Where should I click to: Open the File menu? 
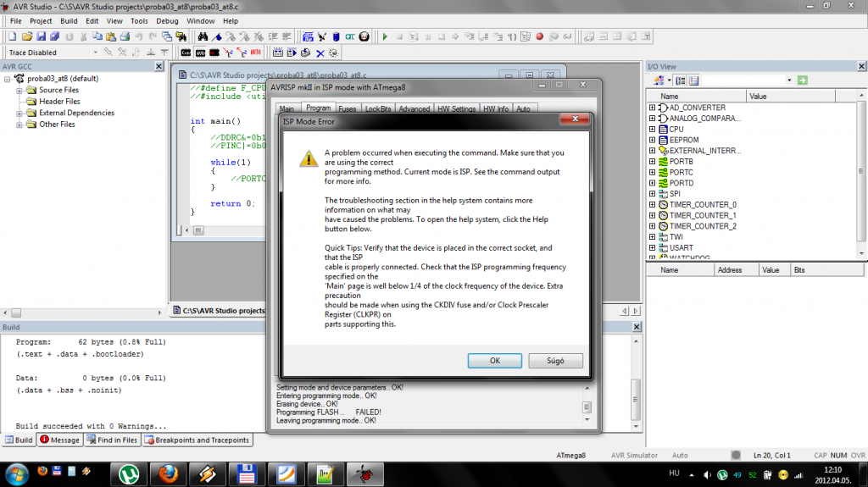pos(15,21)
